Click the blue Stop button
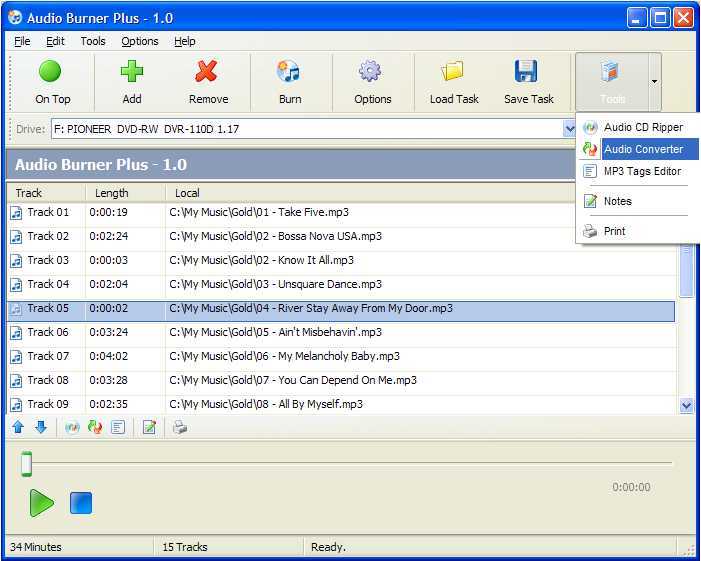This screenshot has height=561, width=701. pos(81,503)
